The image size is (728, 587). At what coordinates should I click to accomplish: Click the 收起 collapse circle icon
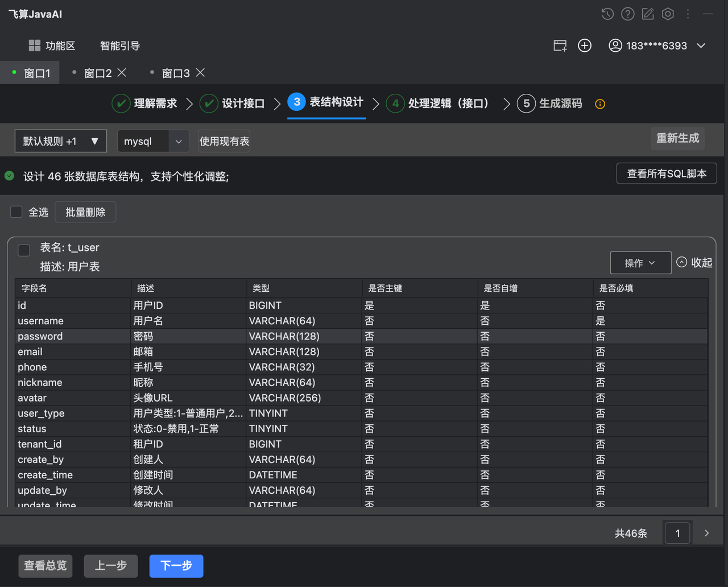682,262
